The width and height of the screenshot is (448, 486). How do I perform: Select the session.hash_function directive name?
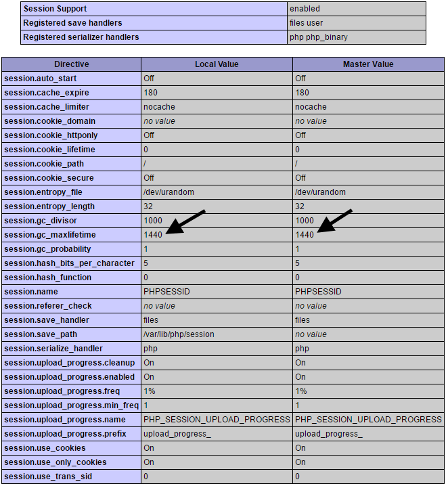48,278
